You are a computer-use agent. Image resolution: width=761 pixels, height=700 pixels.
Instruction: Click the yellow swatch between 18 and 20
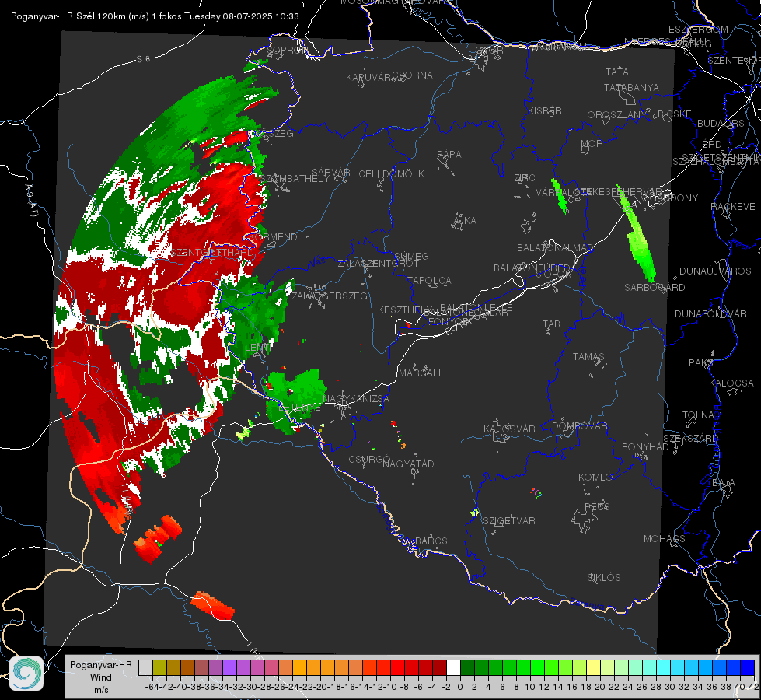click(593, 667)
